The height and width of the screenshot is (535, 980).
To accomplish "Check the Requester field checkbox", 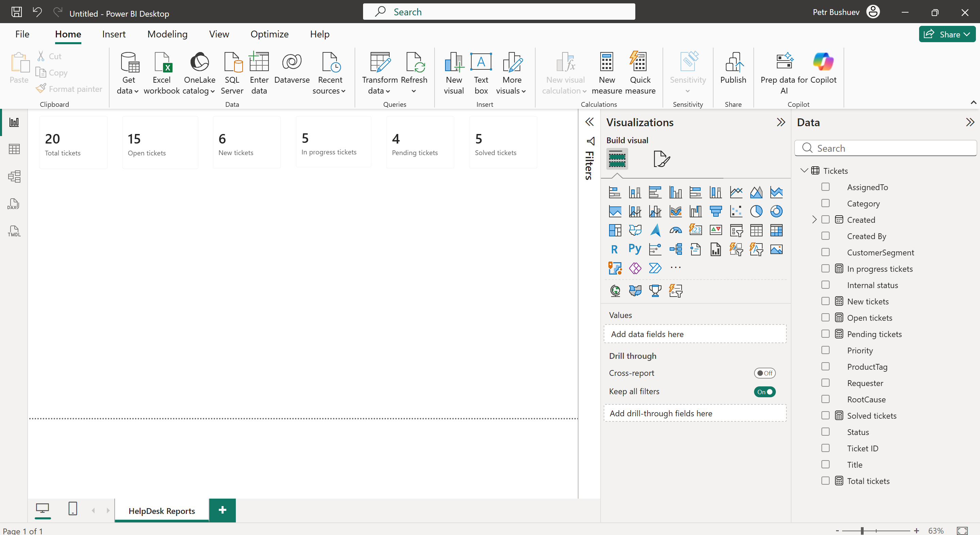I will coord(825,383).
